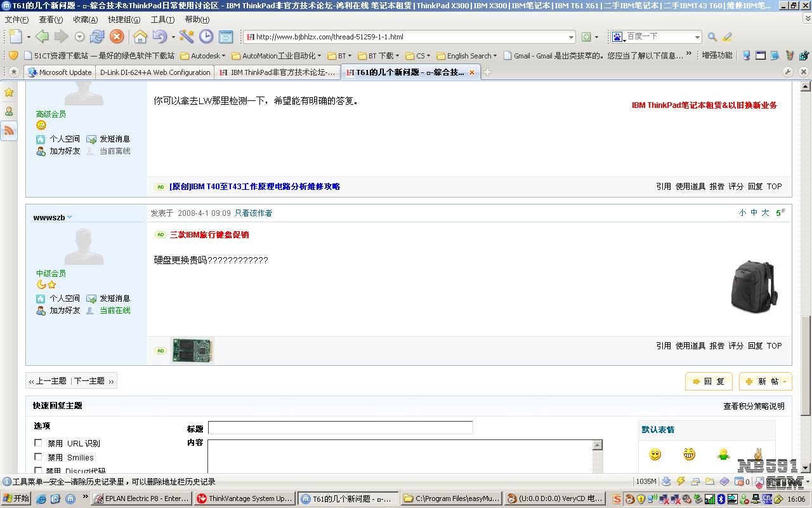The height and width of the screenshot is (508, 812).
Task: Click the Bluetooth icon in system tray
Action: [721, 499]
